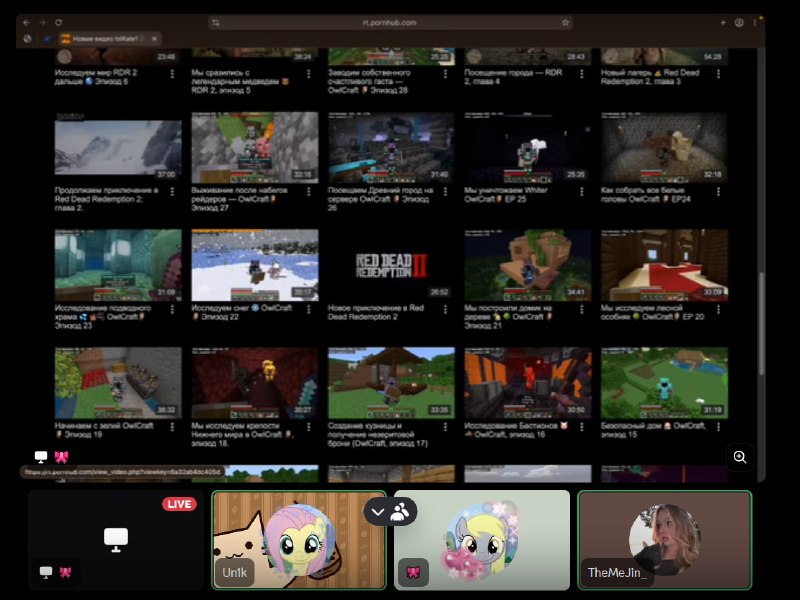Open the Мы уничтожаем Whiter OwlCraft EP 25 title

(x=506, y=194)
